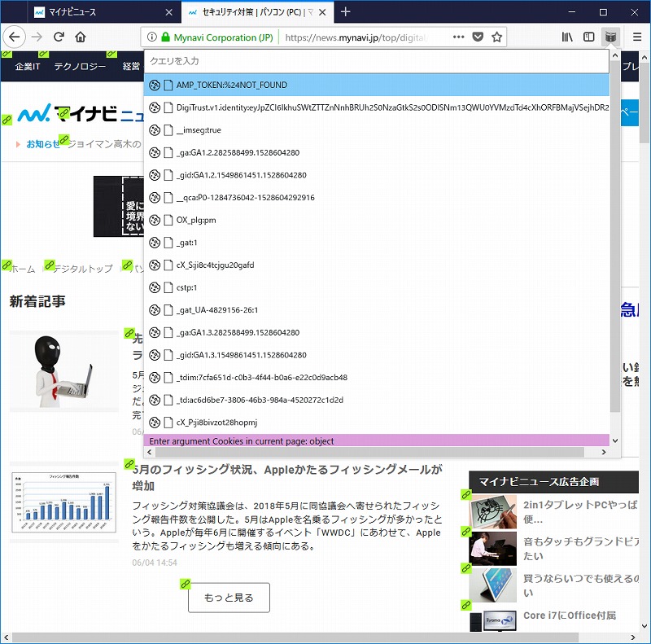Click the popup list vertical scrollbar
Image resolution: width=651 pixels, height=644 pixels.
click(615, 236)
